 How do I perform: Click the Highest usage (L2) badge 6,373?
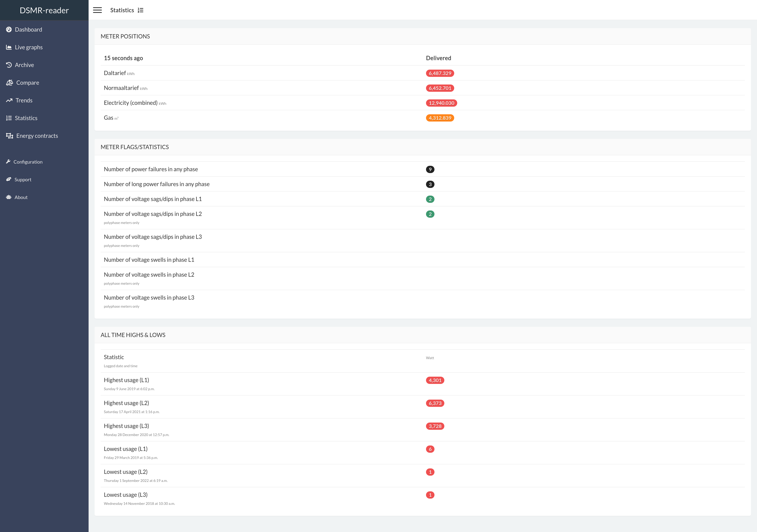click(x=435, y=403)
